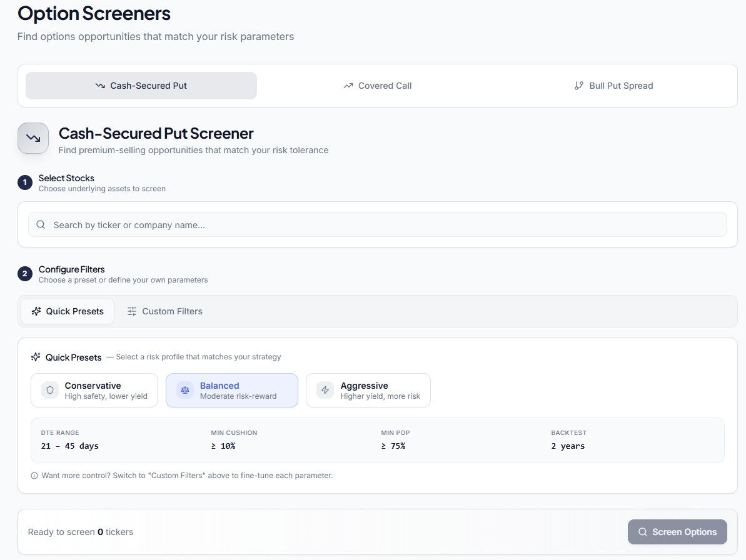Click the '≥ 10%' min cushion value
This screenshot has width=746, height=560.
click(223, 446)
